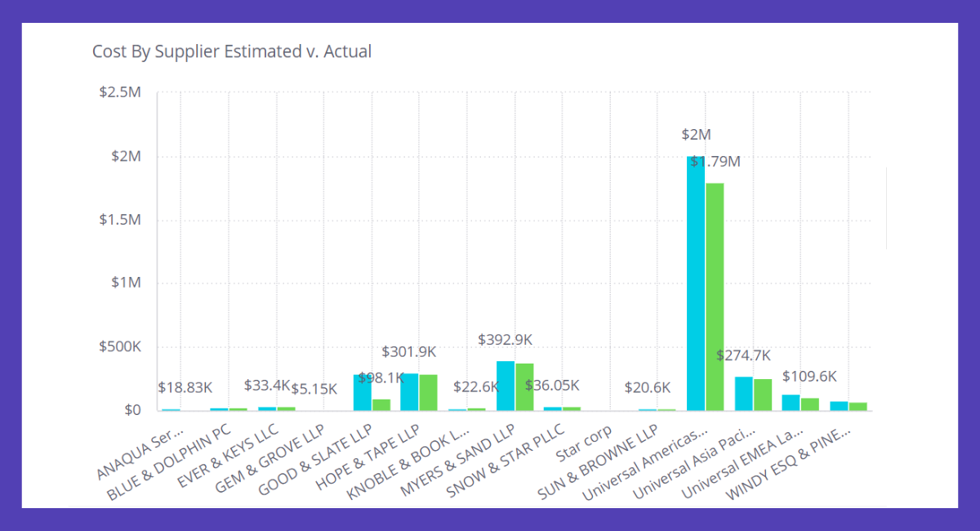Select the green bar for Universal Americas
This screenshot has width=980, height=531.
point(715,297)
